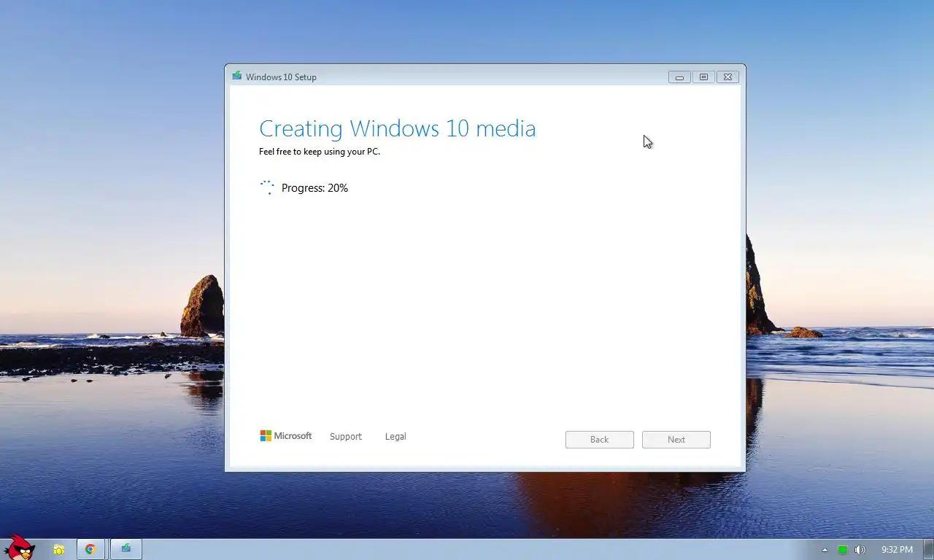
Task: Close the Windows 10 Setup window
Action: point(727,77)
